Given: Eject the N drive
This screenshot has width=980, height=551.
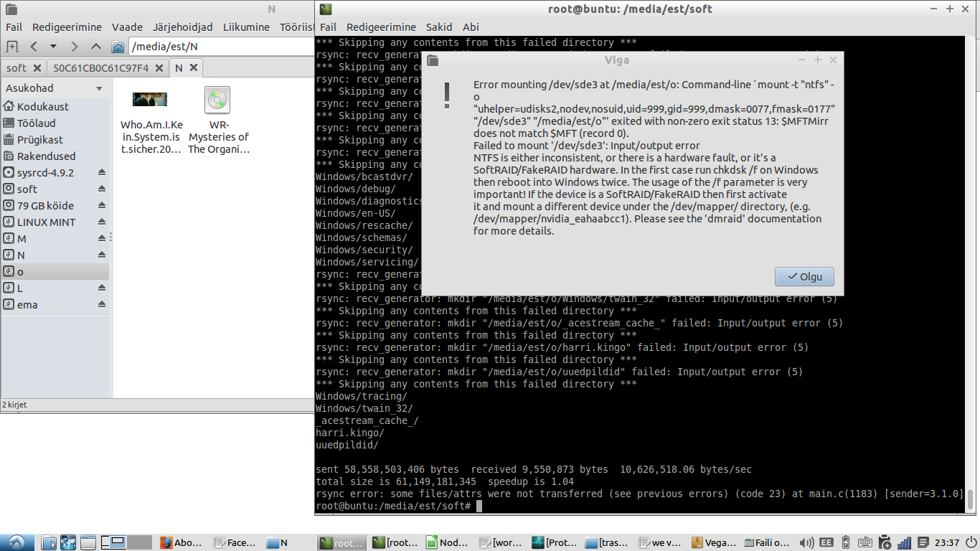Looking at the screenshot, I should click(x=101, y=255).
